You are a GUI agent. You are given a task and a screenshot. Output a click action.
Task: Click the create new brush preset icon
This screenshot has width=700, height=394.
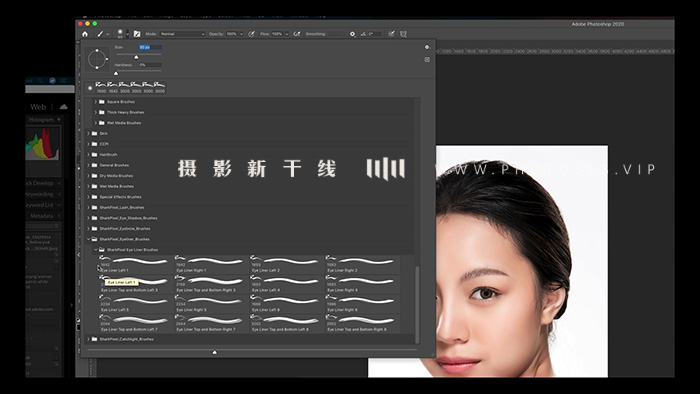[x=427, y=59]
